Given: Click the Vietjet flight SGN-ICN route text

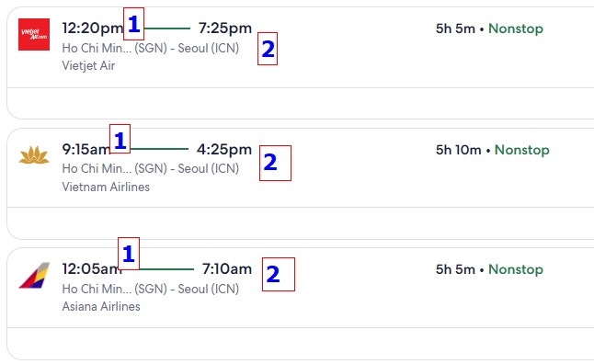Looking at the screenshot, I should pyautogui.click(x=151, y=48).
